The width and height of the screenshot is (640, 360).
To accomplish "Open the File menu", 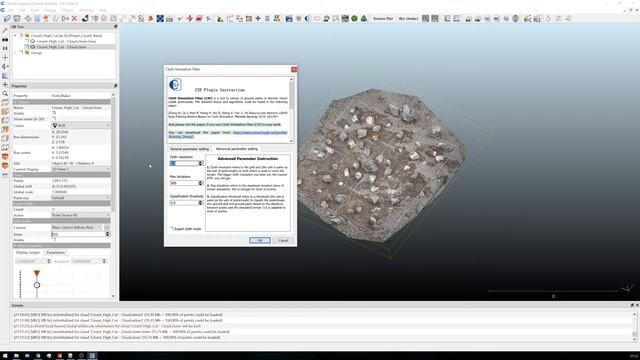I will pos(11,10).
